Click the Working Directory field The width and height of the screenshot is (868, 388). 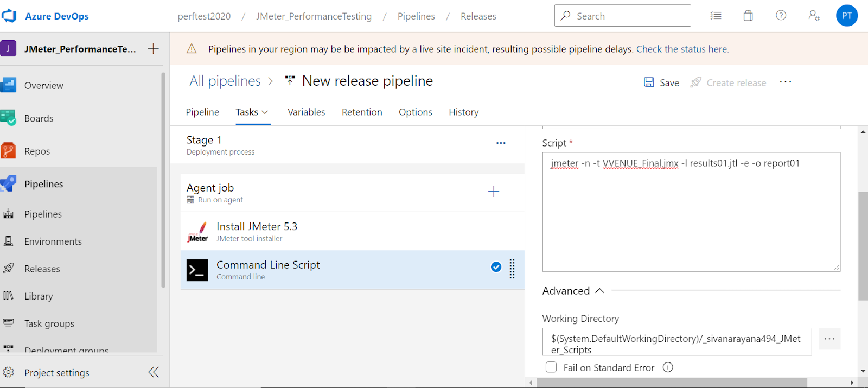677,342
